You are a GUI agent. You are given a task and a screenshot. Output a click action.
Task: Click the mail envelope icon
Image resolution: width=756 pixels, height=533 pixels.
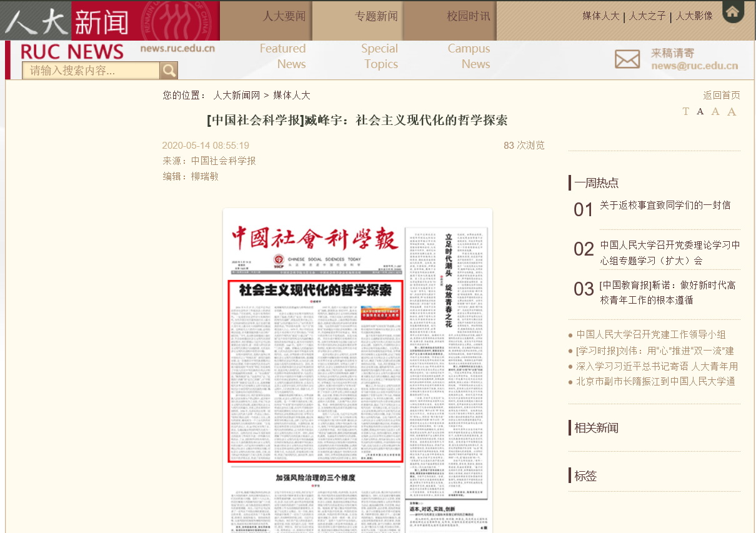pyautogui.click(x=627, y=59)
